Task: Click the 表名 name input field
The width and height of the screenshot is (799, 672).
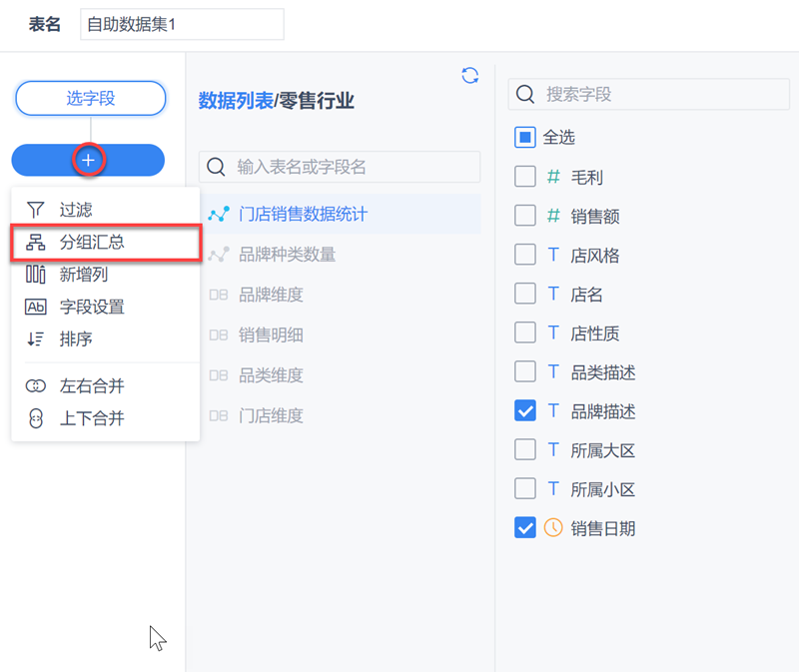Action: (x=182, y=24)
